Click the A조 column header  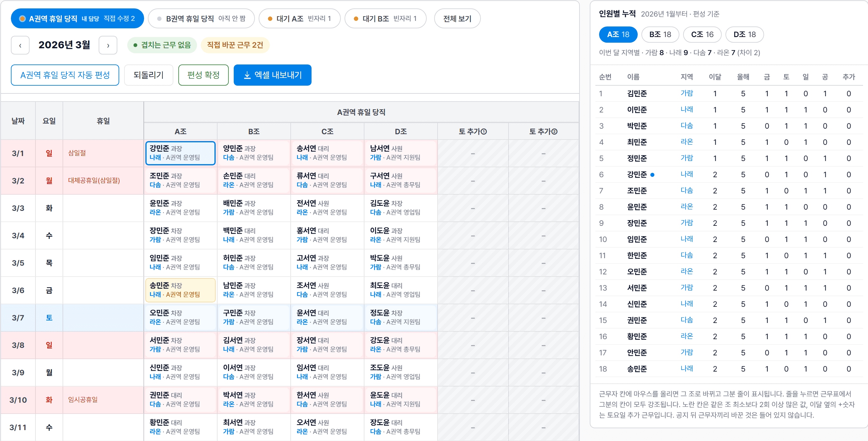click(180, 131)
